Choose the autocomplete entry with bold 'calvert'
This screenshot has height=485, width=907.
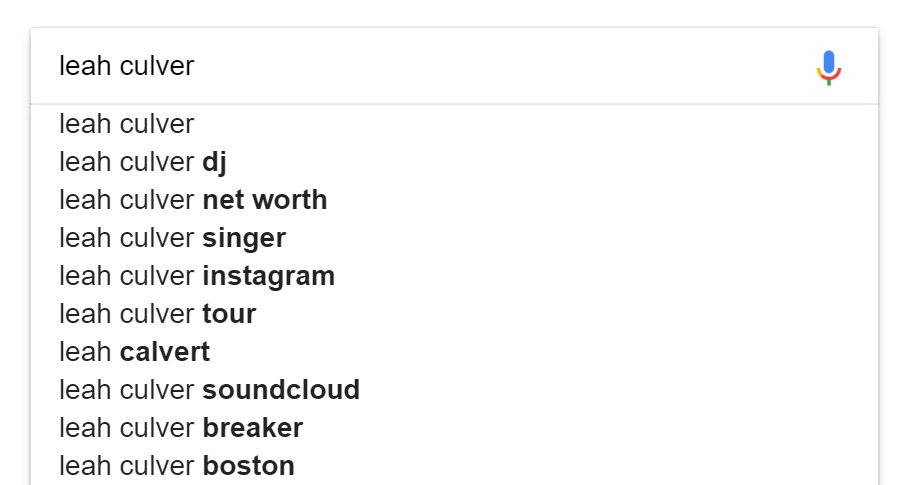point(134,352)
